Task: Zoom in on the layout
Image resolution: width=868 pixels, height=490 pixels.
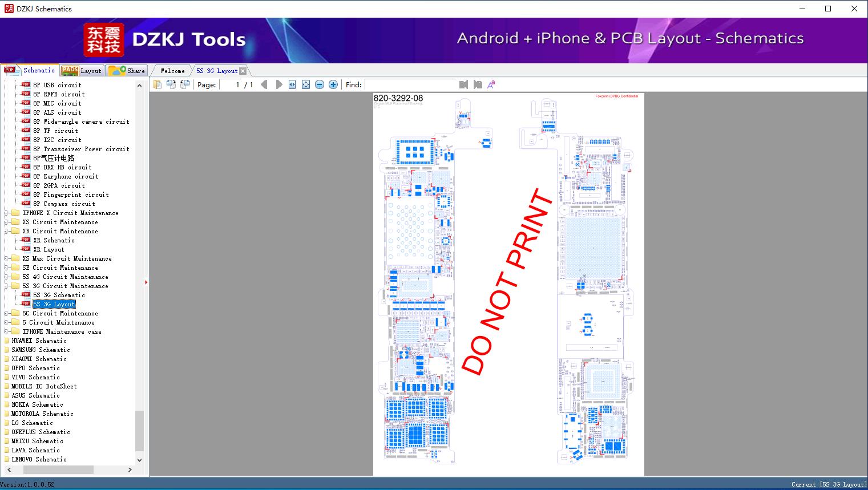Action: pos(333,84)
